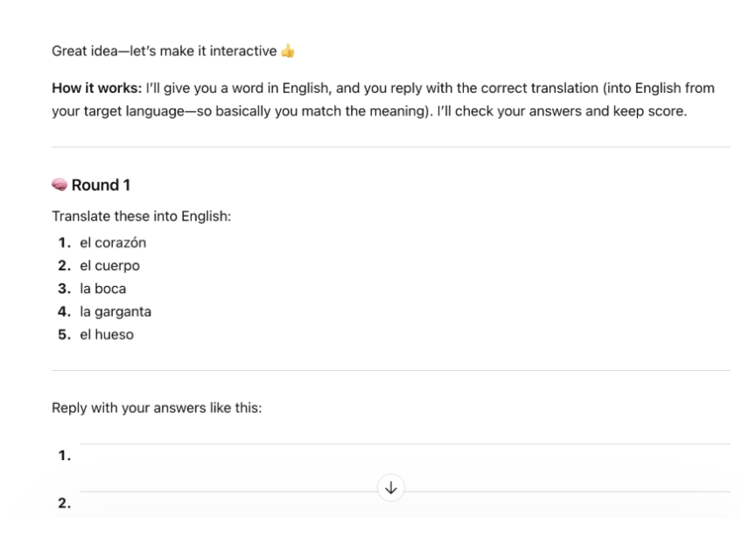
Task: Click list item 'el corazón'
Action: pyautogui.click(x=113, y=242)
